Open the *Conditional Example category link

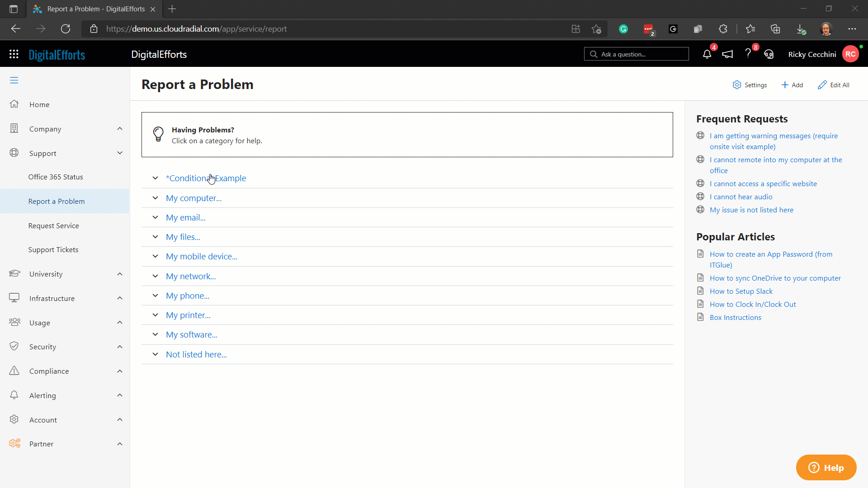206,178
